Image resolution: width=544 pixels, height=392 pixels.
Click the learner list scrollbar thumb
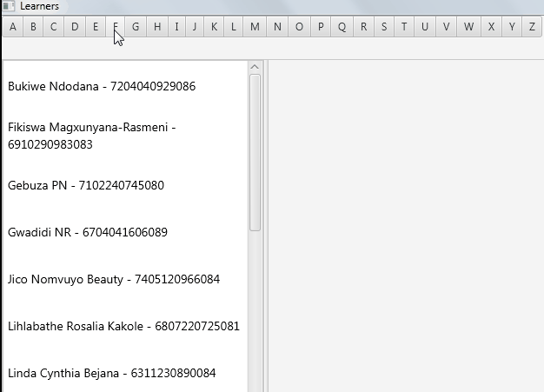255,153
